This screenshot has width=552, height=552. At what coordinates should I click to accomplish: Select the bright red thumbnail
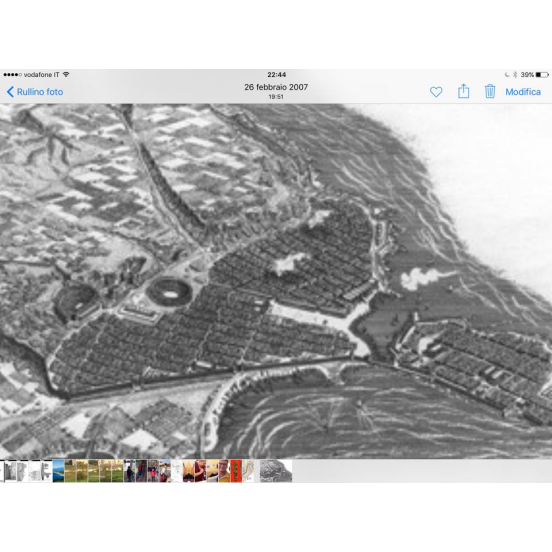click(x=236, y=471)
